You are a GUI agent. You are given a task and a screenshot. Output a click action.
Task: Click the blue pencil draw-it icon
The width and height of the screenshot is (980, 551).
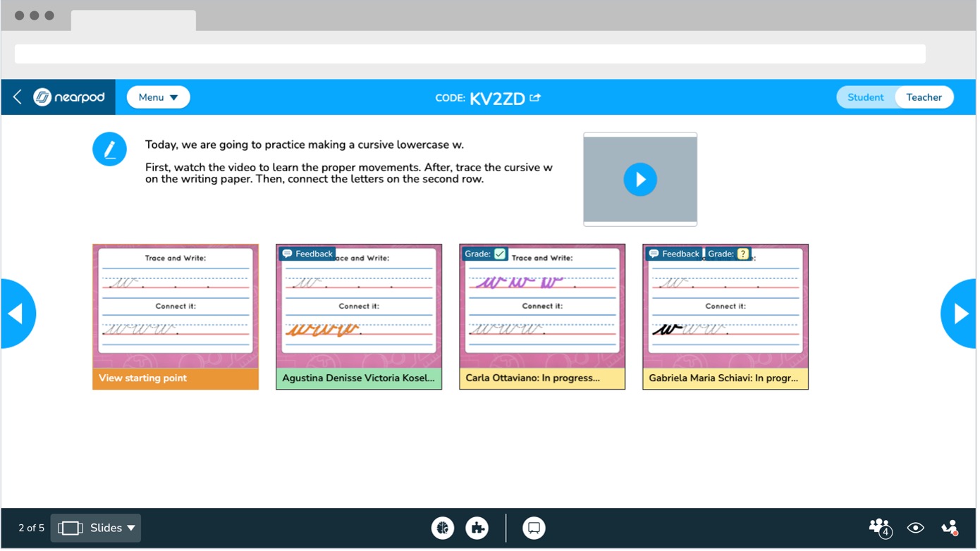(x=110, y=149)
